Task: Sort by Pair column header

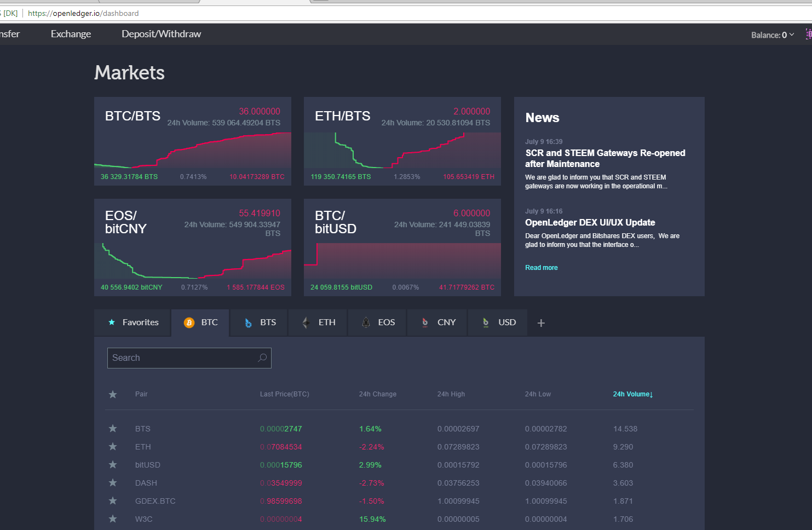Action: [x=141, y=394]
